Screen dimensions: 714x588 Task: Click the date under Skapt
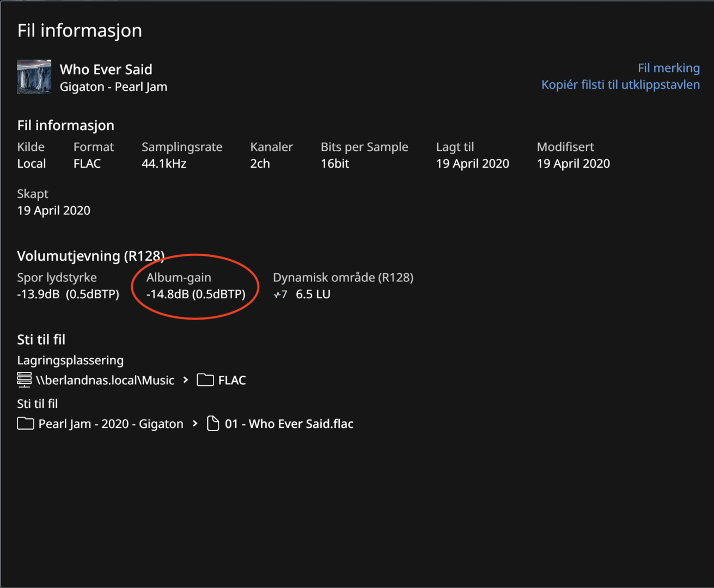click(54, 210)
